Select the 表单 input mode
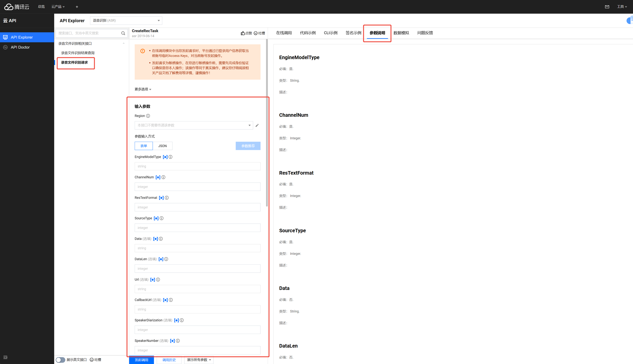The height and width of the screenshot is (364, 633). pos(144,146)
